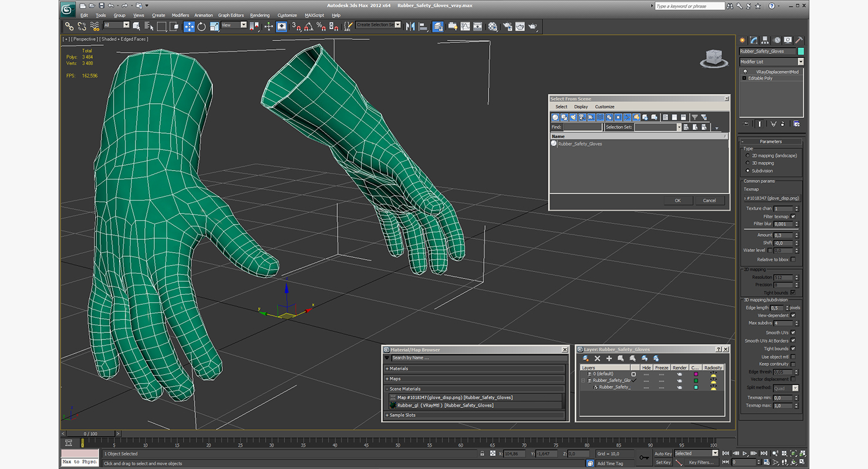Open the Modifiers menu

(180, 15)
